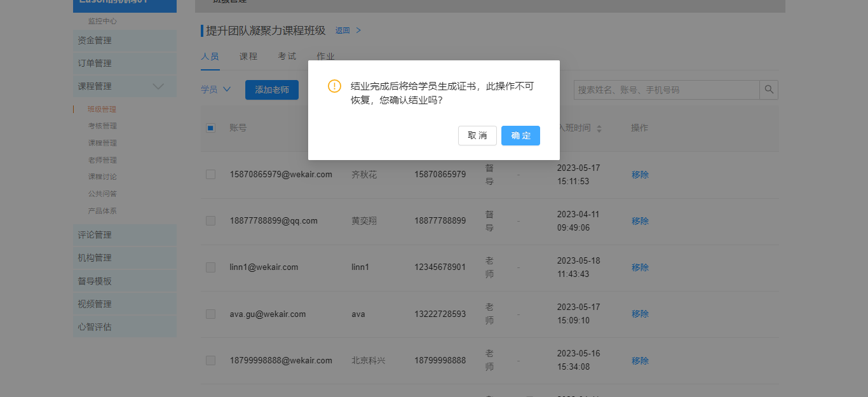868x397 pixels.
Task: Confirm with the 确定 button
Action: pos(520,135)
